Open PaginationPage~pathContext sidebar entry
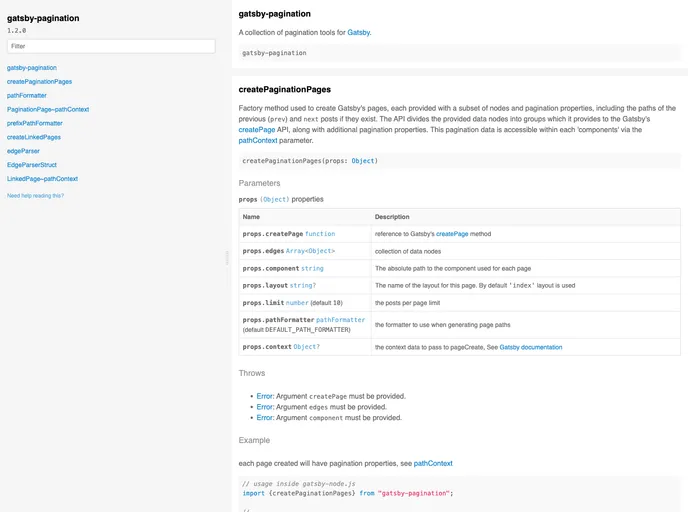688x512 pixels. 48,109
